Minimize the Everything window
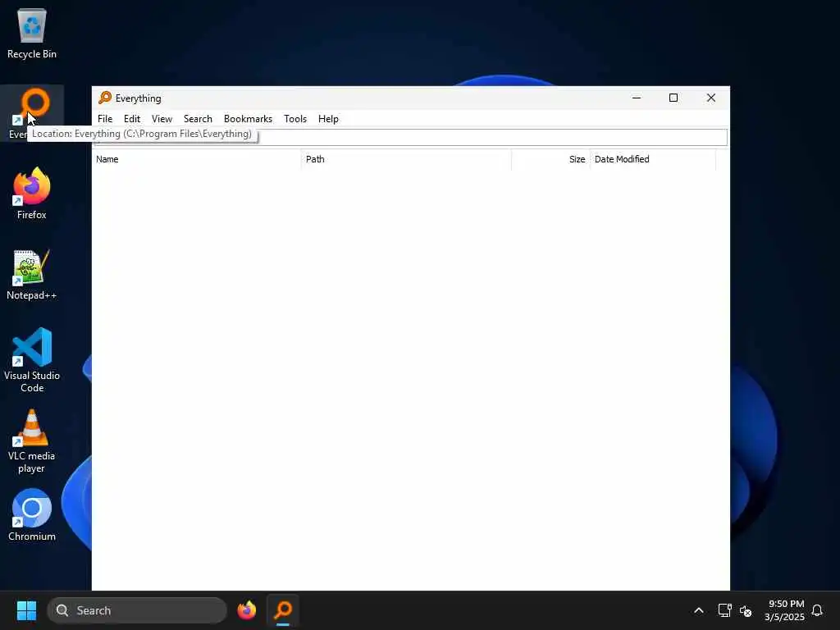The image size is (840, 630). click(637, 98)
